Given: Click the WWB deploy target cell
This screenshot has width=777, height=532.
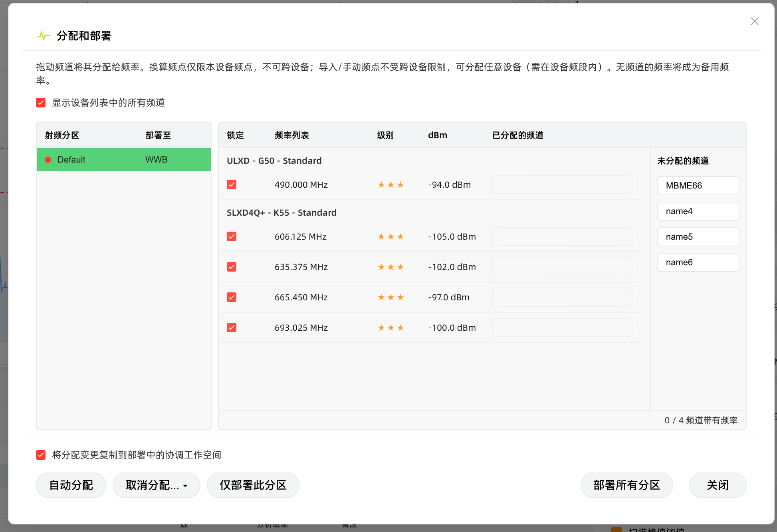Looking at the screenshot, I should point(157,160).
